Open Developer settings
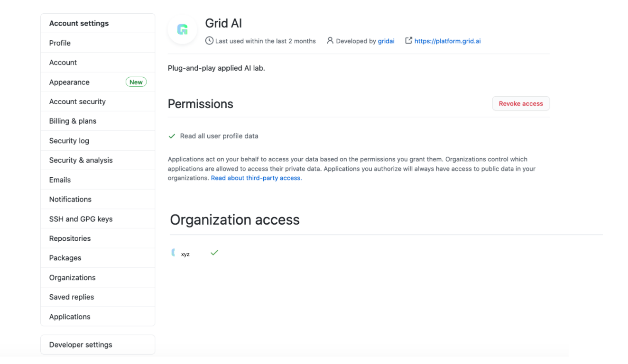The width and height of the screenshot is (628, 364). click(x=98, y=345)
